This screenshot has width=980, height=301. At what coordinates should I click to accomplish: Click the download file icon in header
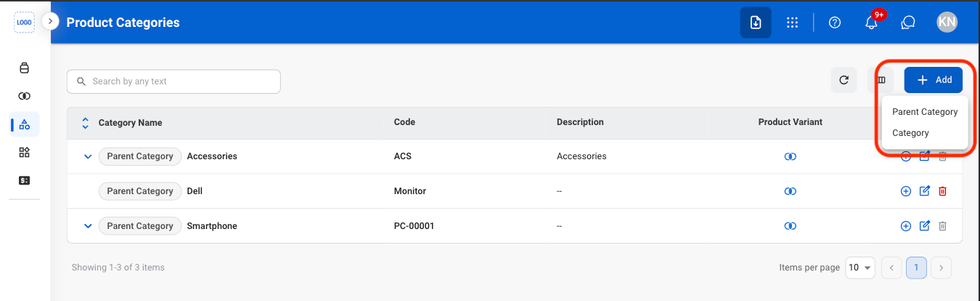(756, 23)
